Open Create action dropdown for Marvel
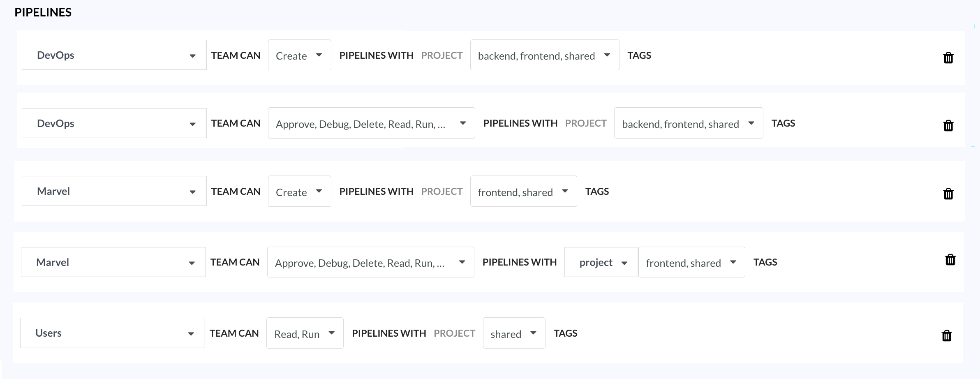The width and height of the screenshot is (980, 379). (299, 191)
